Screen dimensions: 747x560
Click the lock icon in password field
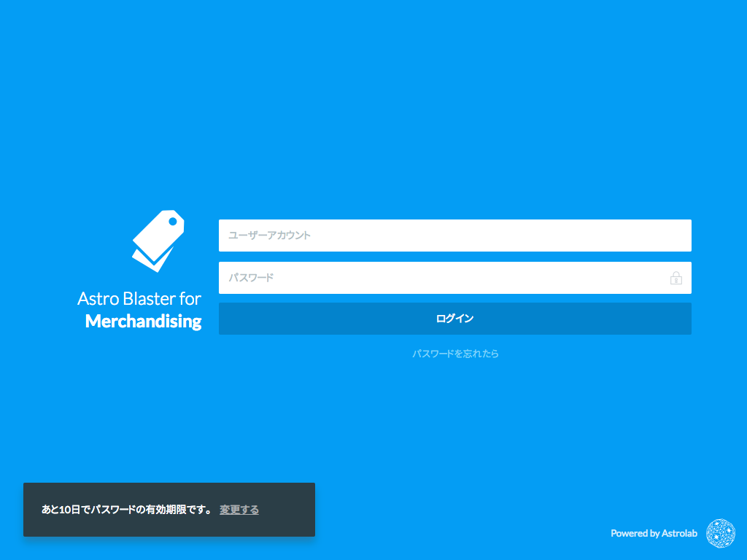pyautogui.click(x=676, y=278)
